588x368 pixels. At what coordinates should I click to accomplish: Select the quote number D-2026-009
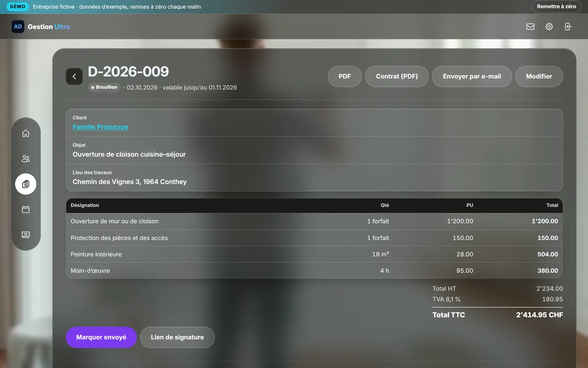tap(128, 71)
